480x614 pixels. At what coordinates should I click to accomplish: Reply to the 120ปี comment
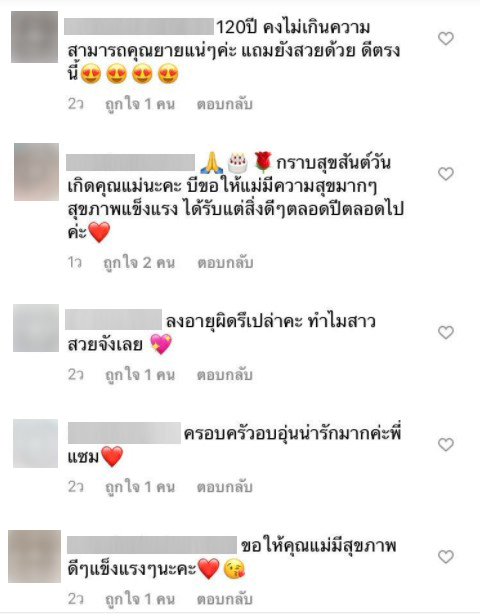click(224, 104)
